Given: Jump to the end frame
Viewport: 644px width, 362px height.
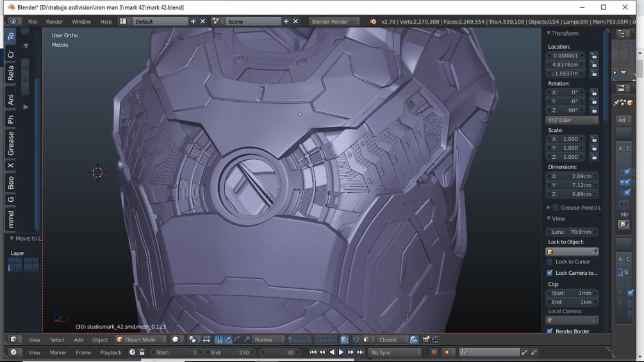Looking at the screenshot, I should (x=360, y=352).
